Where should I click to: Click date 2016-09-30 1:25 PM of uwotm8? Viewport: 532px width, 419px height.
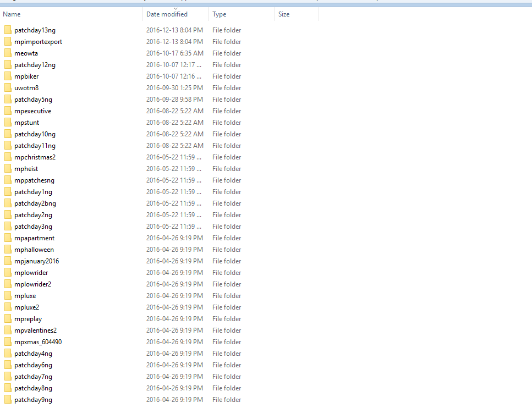click(174, 88)
